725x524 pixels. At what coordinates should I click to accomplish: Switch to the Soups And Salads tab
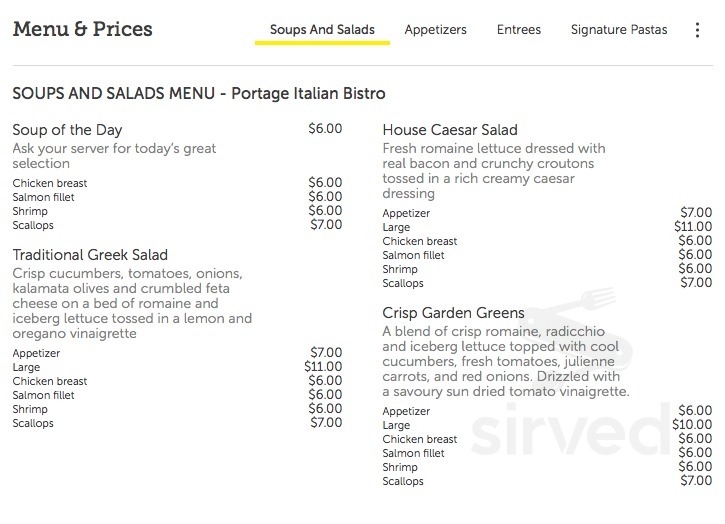coord(322,30)
